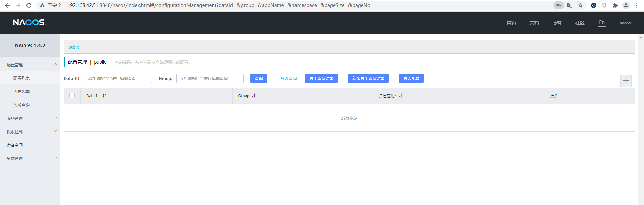Open 博客 in top navigation
The image size is (644, 205).
pyautogui.click(x=557, y=23)
